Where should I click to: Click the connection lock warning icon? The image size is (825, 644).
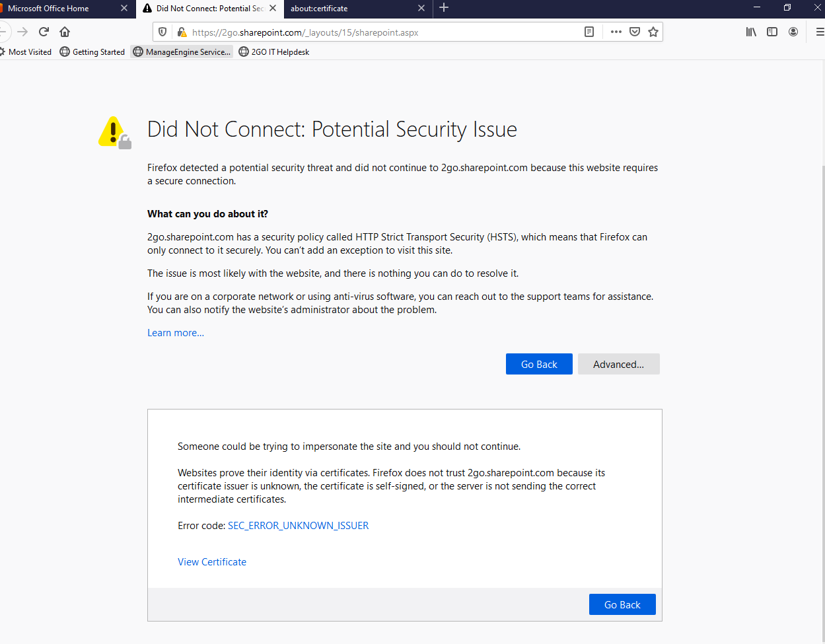pyautogui.click(x=182, y=32)
